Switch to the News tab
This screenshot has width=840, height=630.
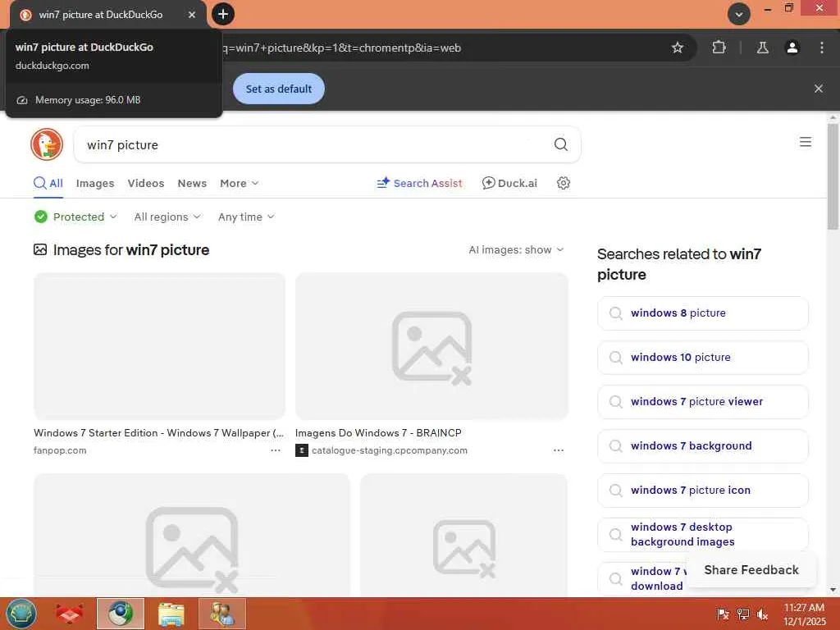click(x=192, y=183)
